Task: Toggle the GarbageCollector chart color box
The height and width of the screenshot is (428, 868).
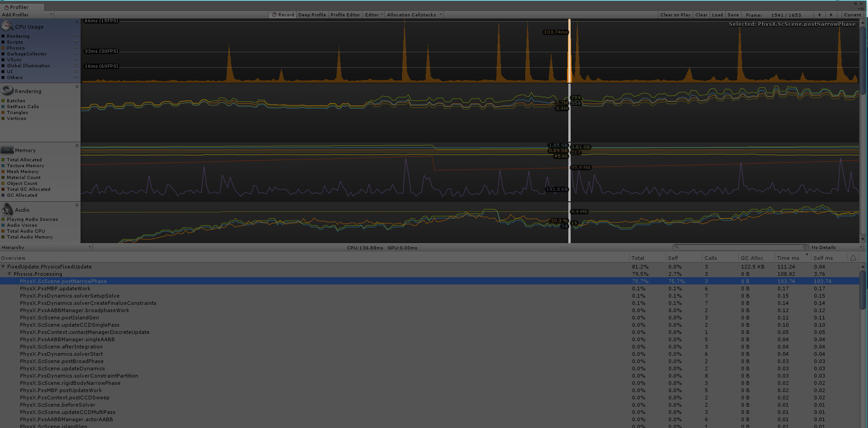Action: click(x=3, y=54)
